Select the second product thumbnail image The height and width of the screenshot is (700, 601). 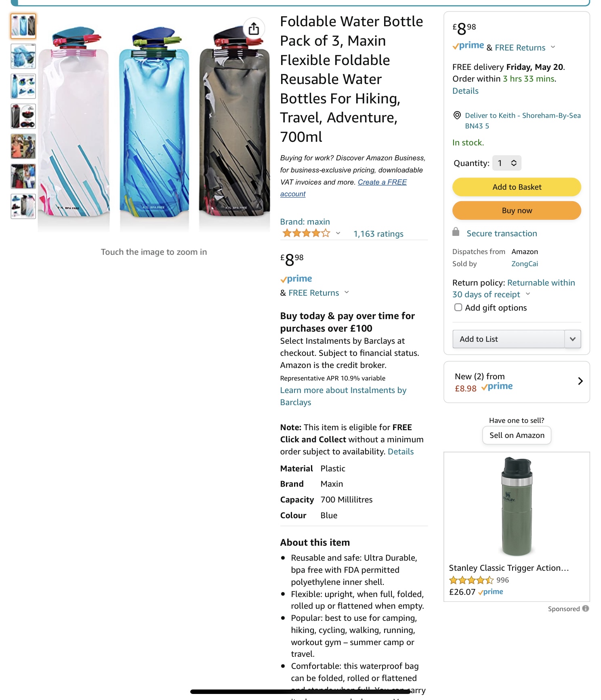tap(23, 56)
